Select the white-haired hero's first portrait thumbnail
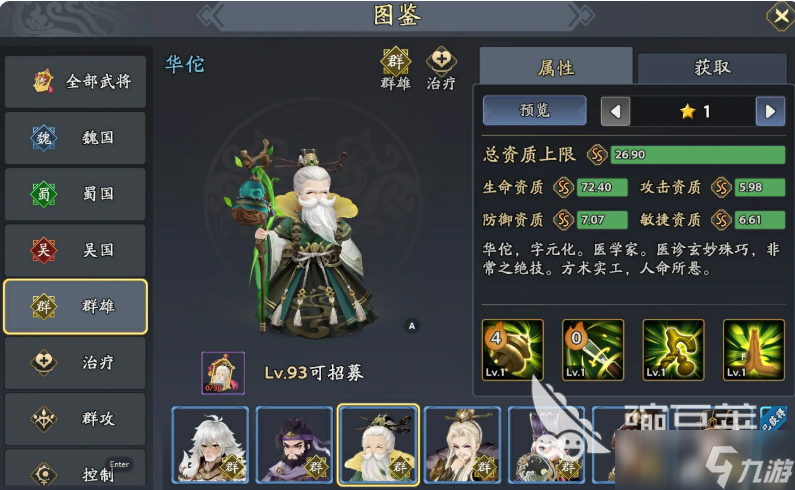This screenshot has height=490, width=795. coord(210,444)
